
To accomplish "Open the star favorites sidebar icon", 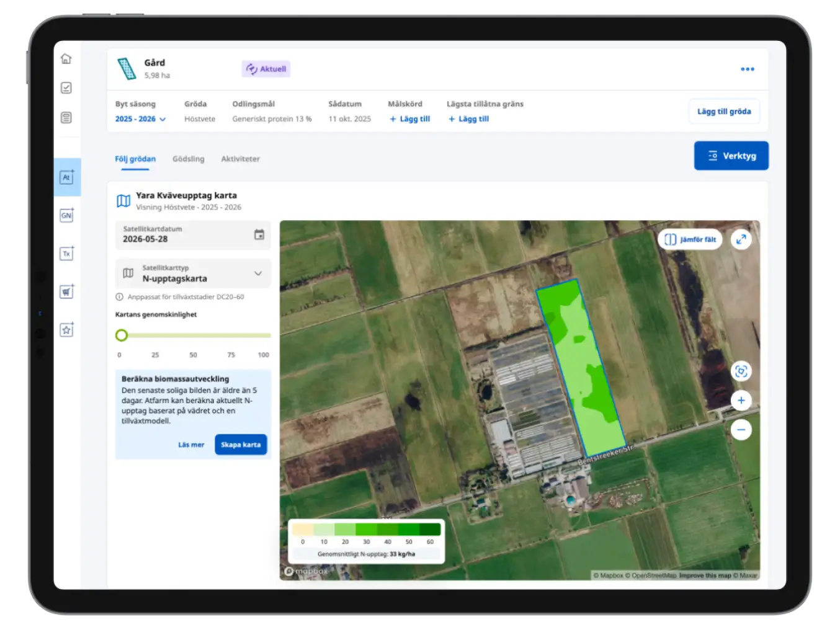I will 66,330.
